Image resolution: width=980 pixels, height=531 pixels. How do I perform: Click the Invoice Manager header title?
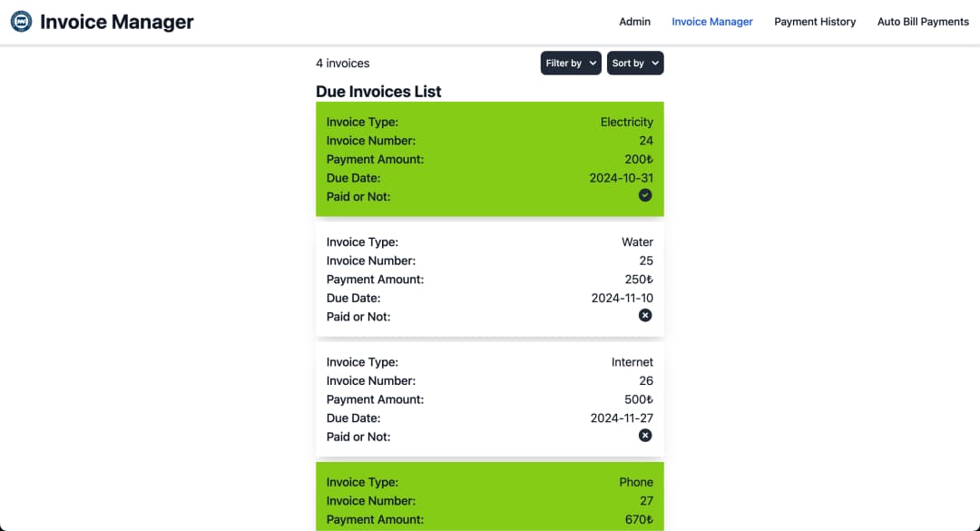(117, 22)
